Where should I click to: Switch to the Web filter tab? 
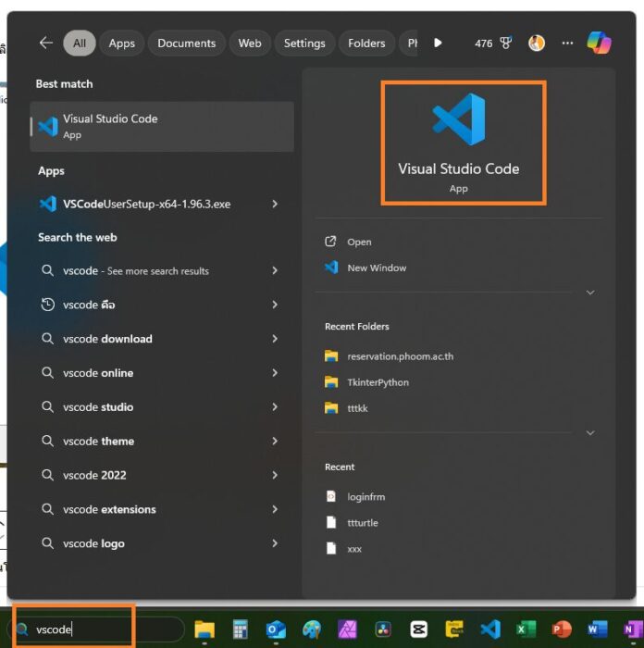pyautogui.click(x=250, y=43)
